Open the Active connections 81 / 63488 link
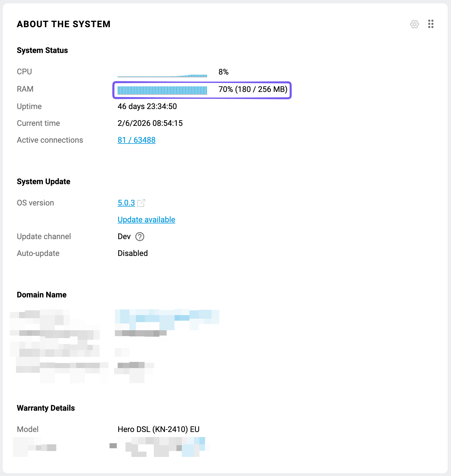Image resolution: width=451 pixels, height=476 pixels. pyautogui.click(x=136, y=140)
